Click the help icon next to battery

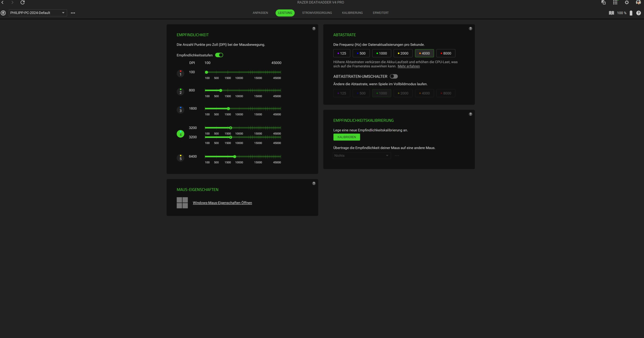638,13
